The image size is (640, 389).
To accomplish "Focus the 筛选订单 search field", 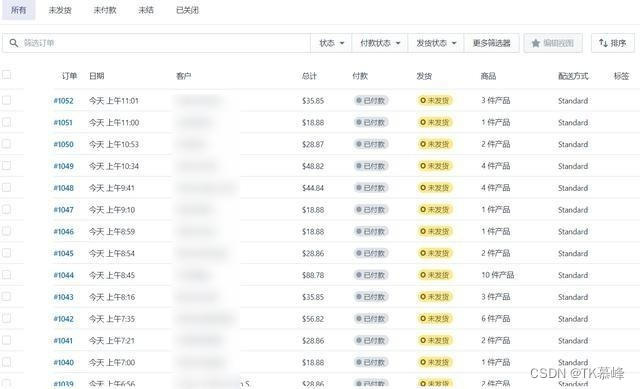I will pyautogui.click(x=156, y=43).
